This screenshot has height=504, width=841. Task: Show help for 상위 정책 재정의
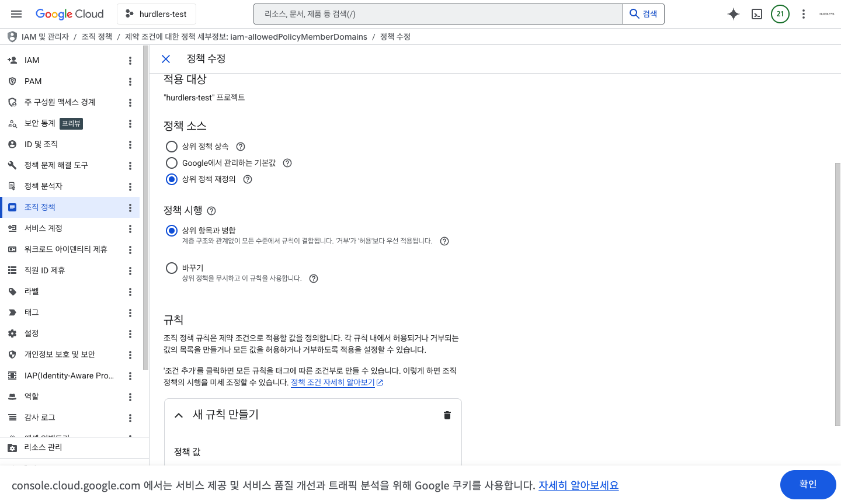(248, 179)
